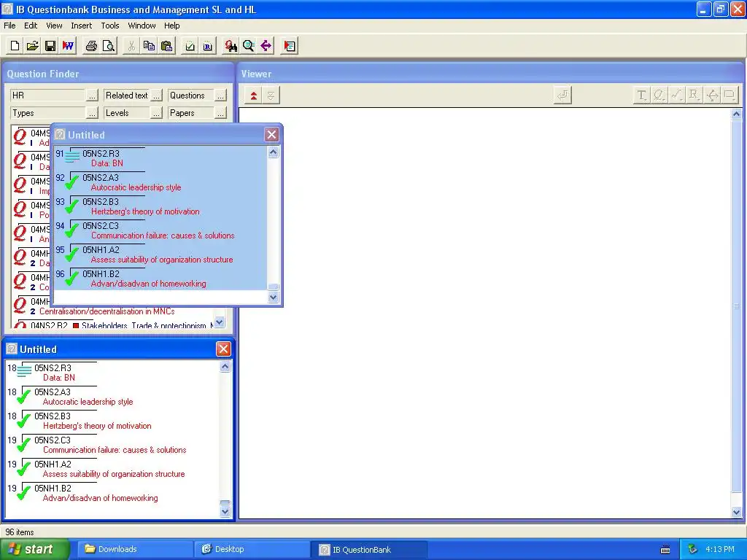
Task: Open the Tools menu
Action: point(110,26)
